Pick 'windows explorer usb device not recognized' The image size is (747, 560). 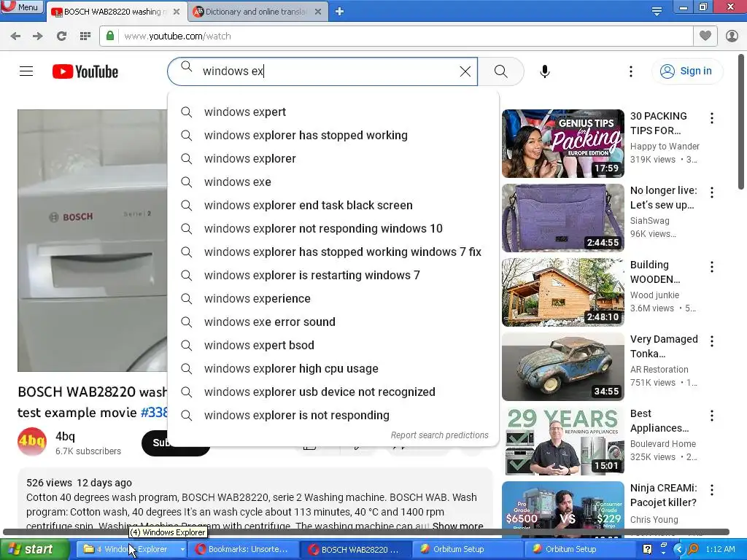[x=333, y=392]
